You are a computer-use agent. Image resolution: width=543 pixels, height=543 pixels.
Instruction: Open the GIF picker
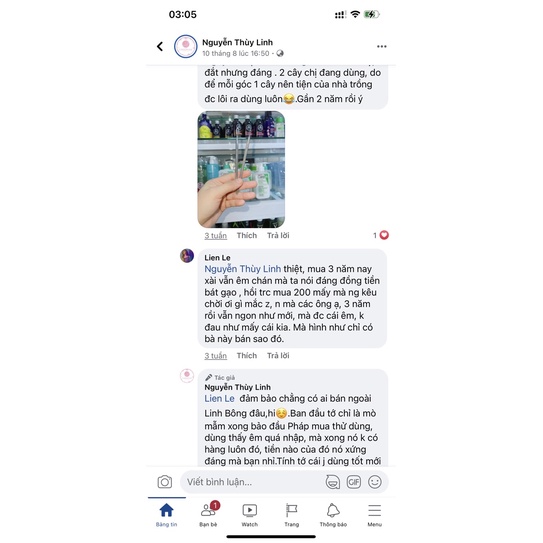pos(354,482)
